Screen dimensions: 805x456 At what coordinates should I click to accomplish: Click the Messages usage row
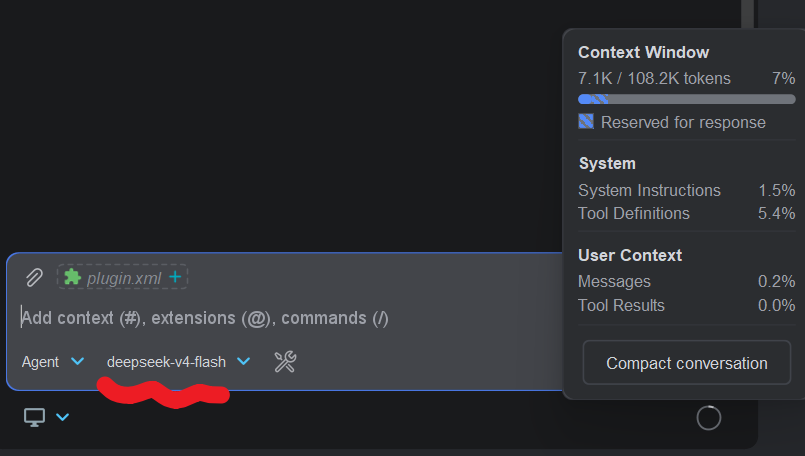(686, 281)
